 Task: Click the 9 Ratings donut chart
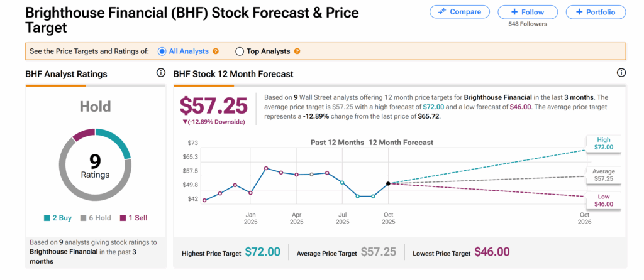coord(95,165)
